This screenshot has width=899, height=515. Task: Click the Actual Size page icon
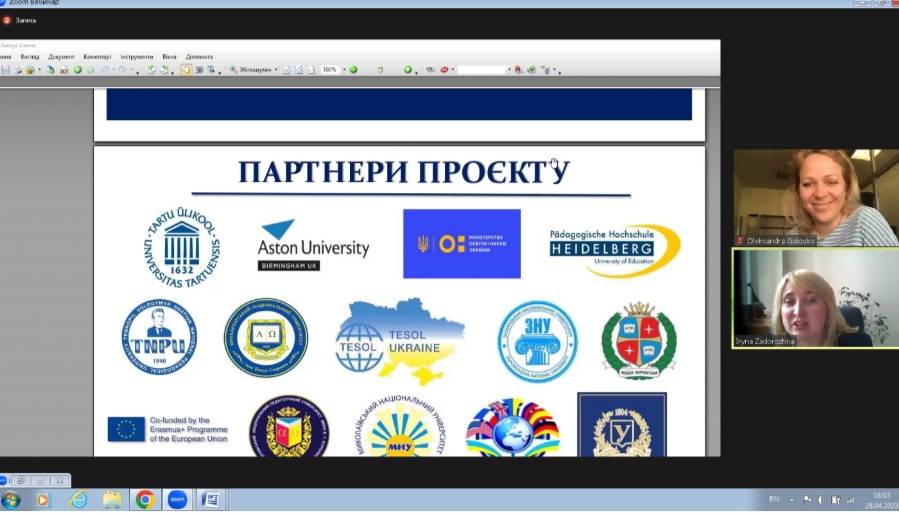(286, 70)
